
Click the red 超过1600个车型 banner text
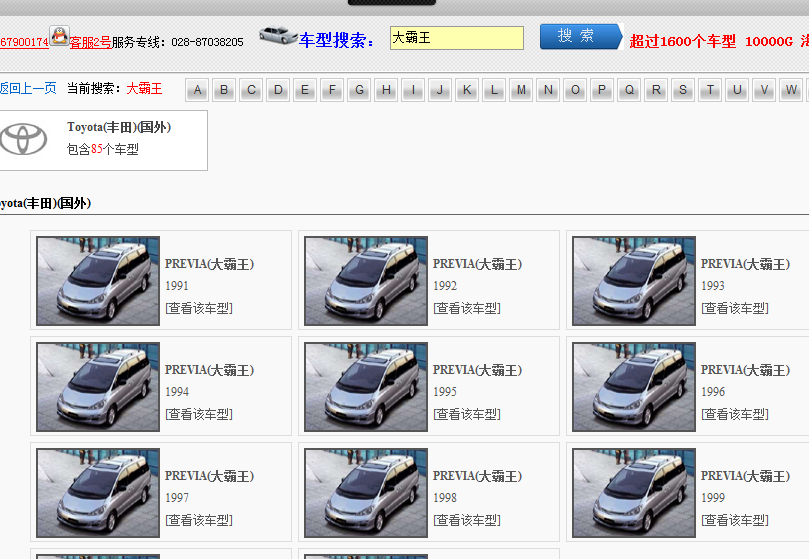point(683,42)
